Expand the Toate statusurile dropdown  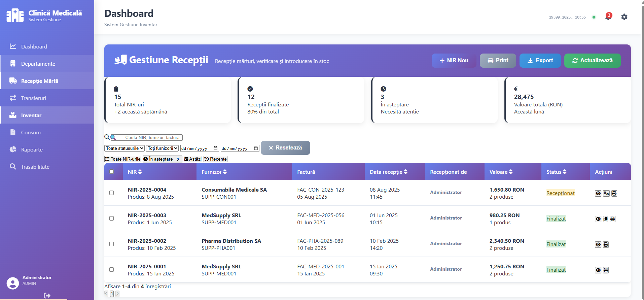click(124, 148)
